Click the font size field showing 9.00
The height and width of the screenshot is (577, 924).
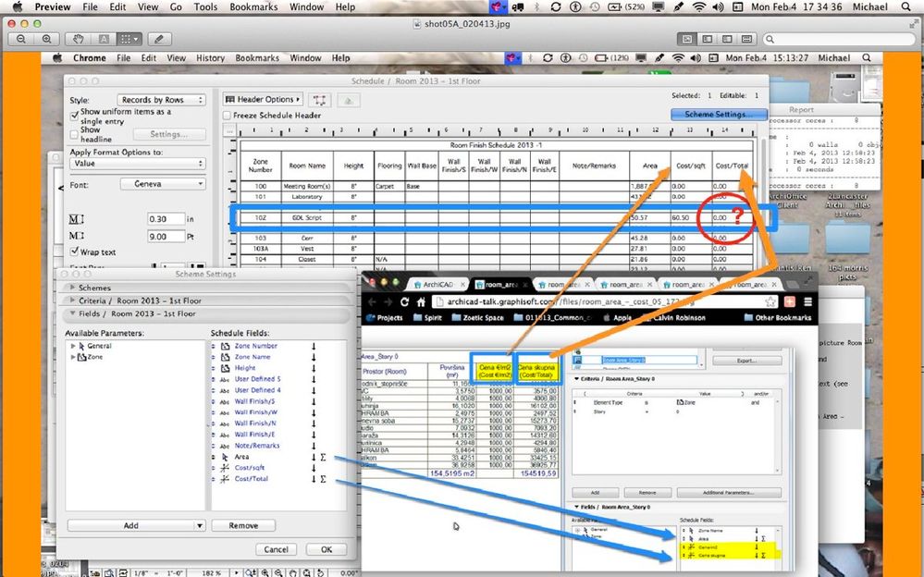click(166, 237)
